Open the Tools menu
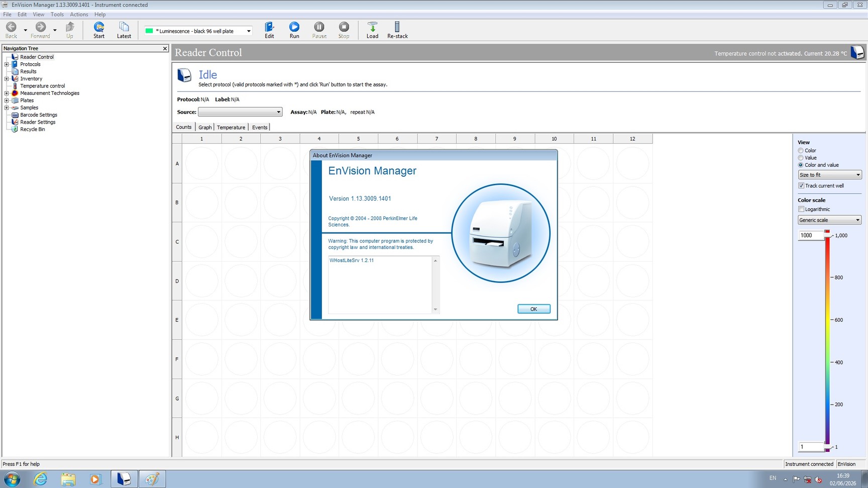The image size is (868, 488). tap(57, 15)
